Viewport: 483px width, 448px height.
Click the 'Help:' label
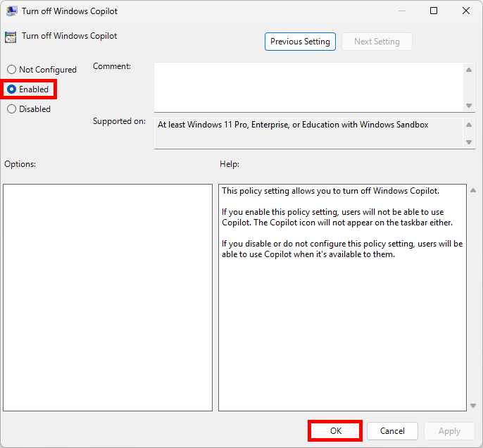click(x=230, y=164)
